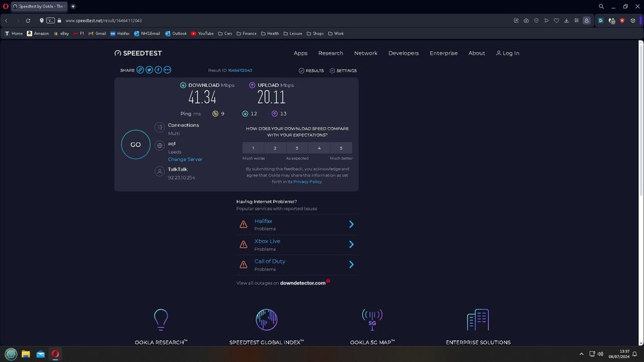Expand the Xbox Live problems entry
Viewport: 644px width, 362px height.
351,244
